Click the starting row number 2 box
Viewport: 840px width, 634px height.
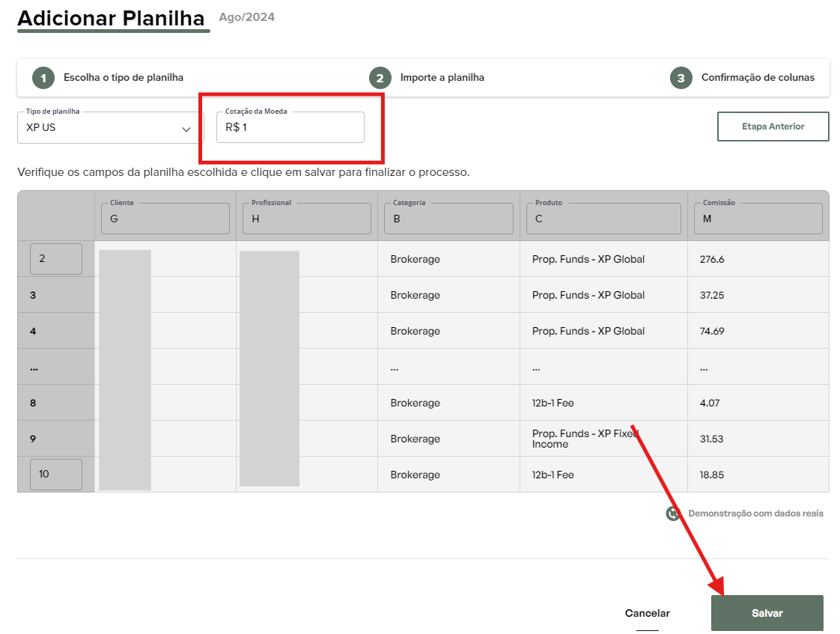pos(55,259)
